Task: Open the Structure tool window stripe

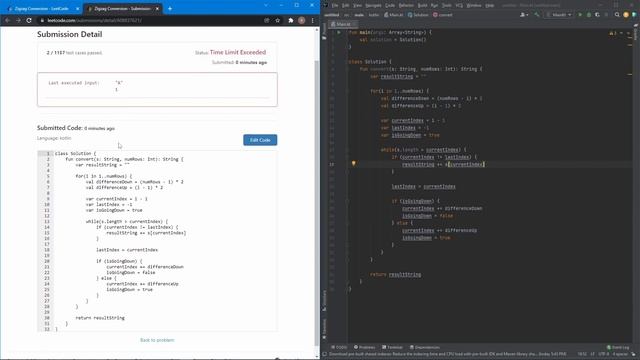Action: 324,301
